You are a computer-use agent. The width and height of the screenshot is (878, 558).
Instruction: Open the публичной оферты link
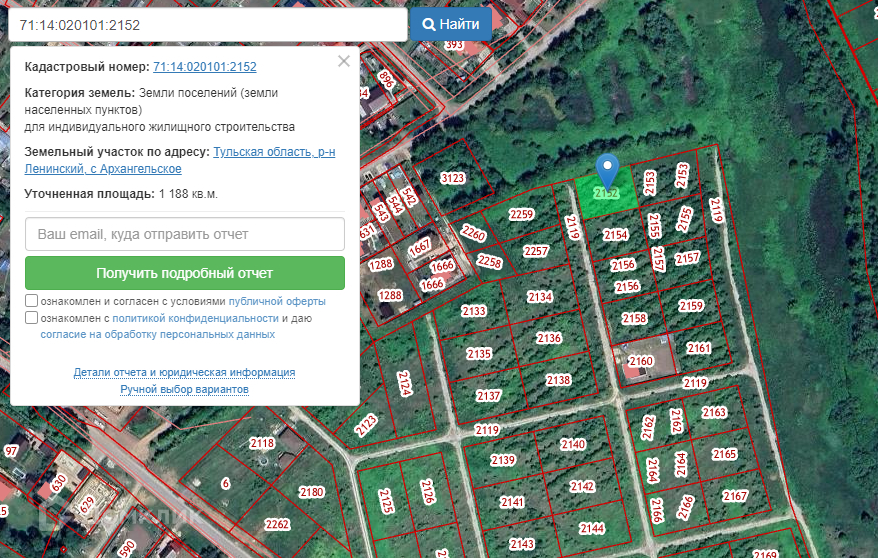point(277,301)
